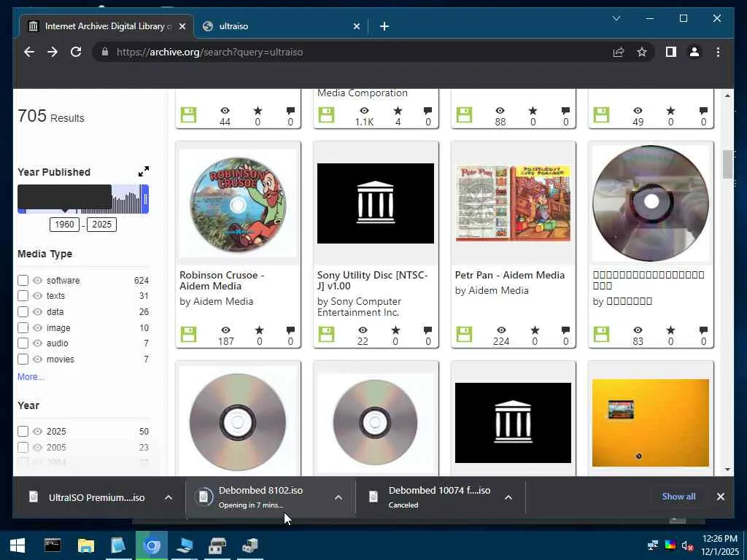Check the image media type filter
747x560 pixels.
pos(23,327)
